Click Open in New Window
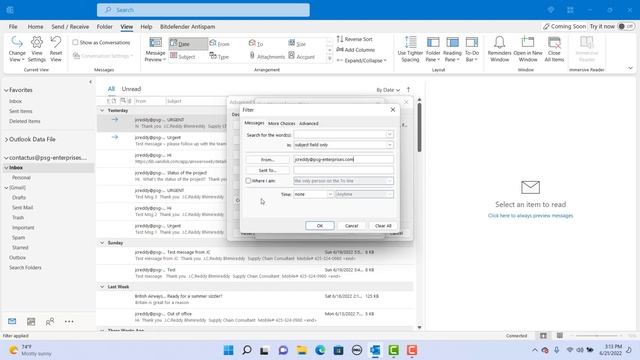This screenshot has height=360, width=640. pos(528,49)
